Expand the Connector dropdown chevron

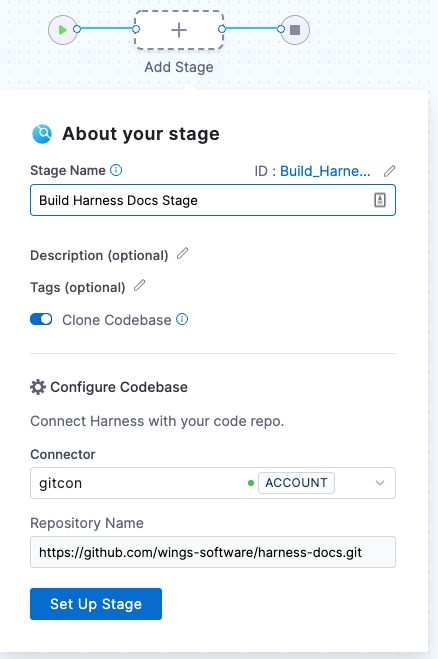[x=380, y=483]
